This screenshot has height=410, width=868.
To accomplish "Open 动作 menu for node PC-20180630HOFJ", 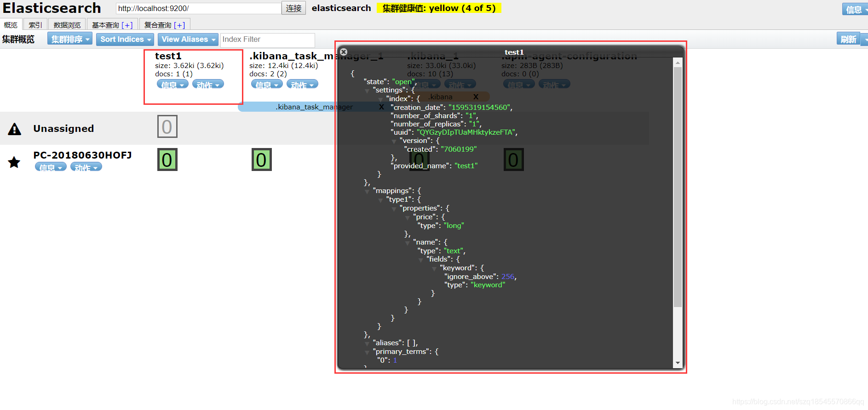I will (86, 167).
